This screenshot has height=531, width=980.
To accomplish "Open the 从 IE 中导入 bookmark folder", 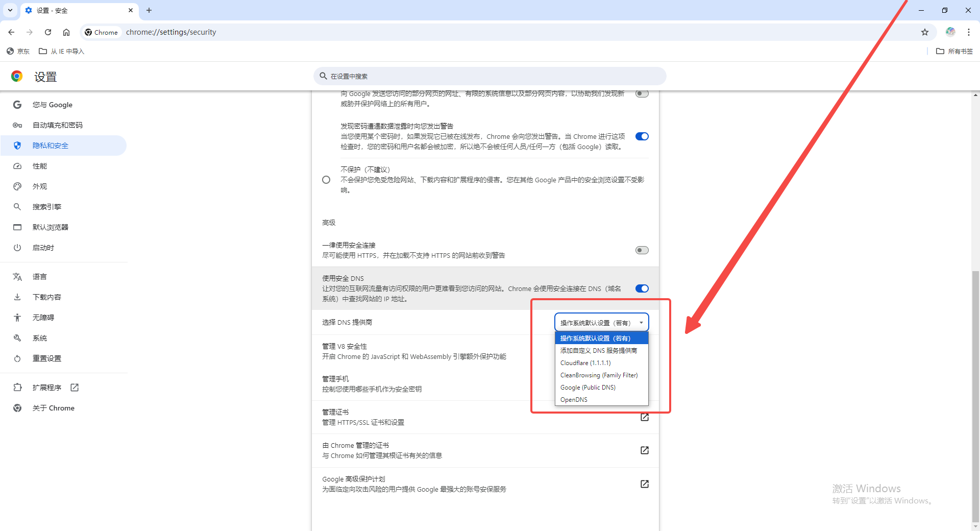I will (x=62, y=51).
